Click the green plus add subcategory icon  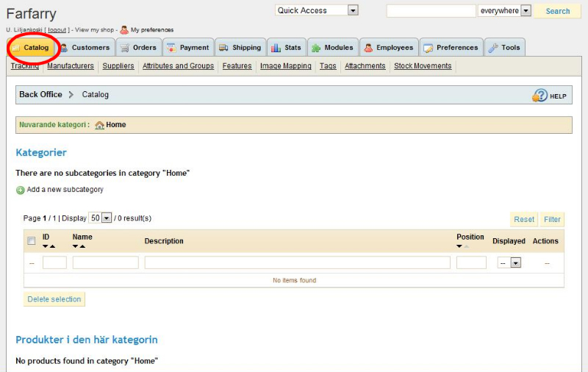click(x=21, y=190)
